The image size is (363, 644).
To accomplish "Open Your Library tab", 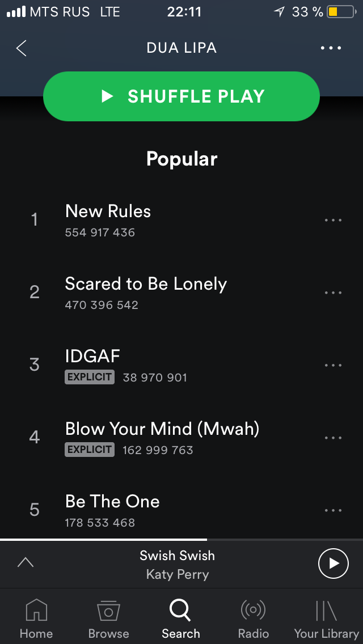I will (x=326, y=619).
